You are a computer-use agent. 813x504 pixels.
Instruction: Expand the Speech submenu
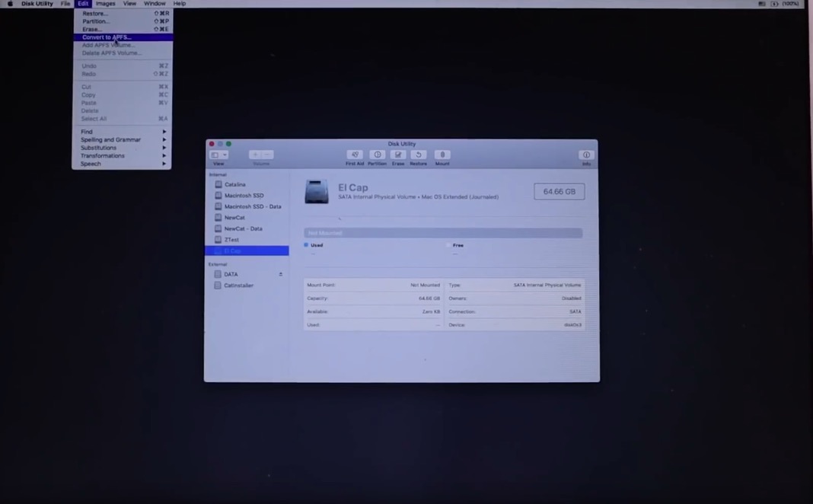(122, 164)
